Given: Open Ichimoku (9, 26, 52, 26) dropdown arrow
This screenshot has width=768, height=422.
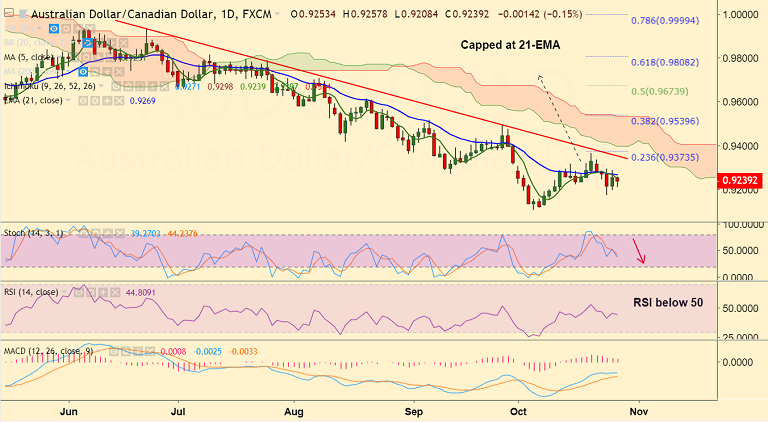Looking at the screenshot, I should pyautogui.click(x=101, y=86).
